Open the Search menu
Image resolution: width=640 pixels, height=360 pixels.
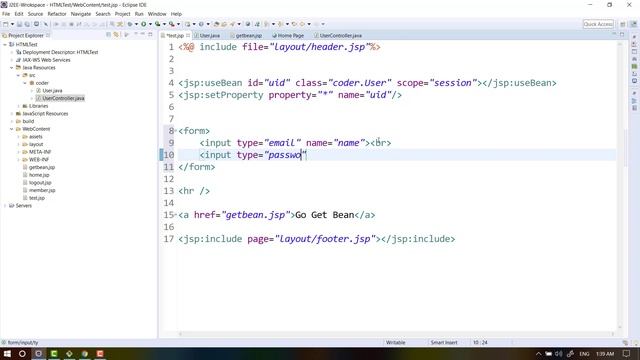tap(103, 14)
